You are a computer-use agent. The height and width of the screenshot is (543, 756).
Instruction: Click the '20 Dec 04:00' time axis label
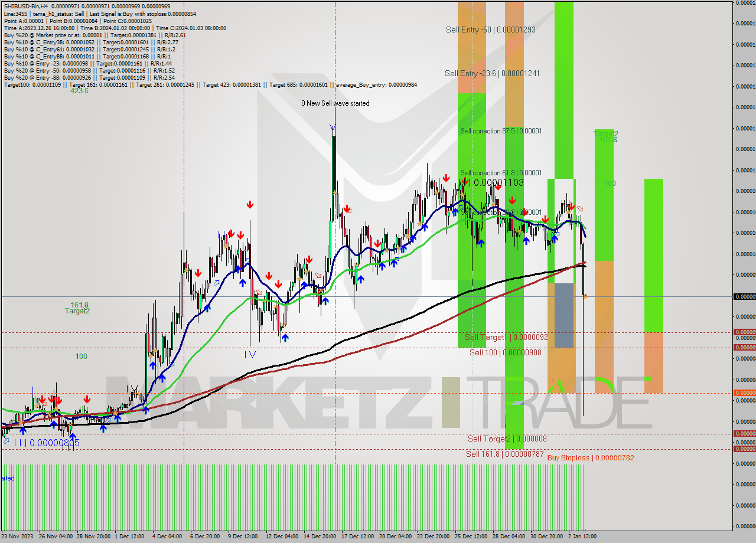coord(396,537)
